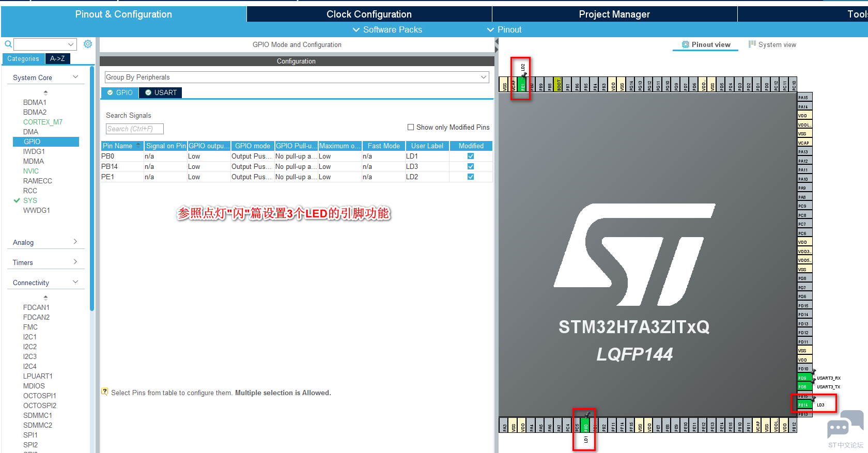Click the PD15 pin on the chip
Viewport: 868px width, 453px height.
pos(804,305)
